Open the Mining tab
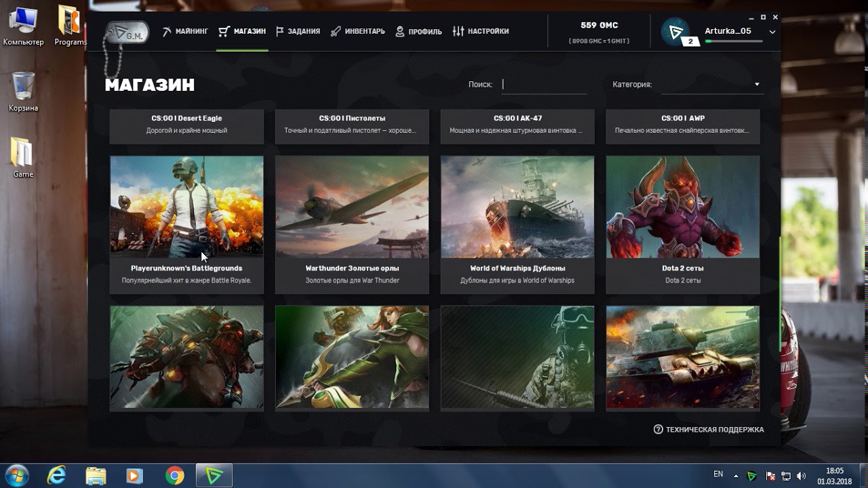The height and width of the screenshot is (488, 868). point(185,31)
